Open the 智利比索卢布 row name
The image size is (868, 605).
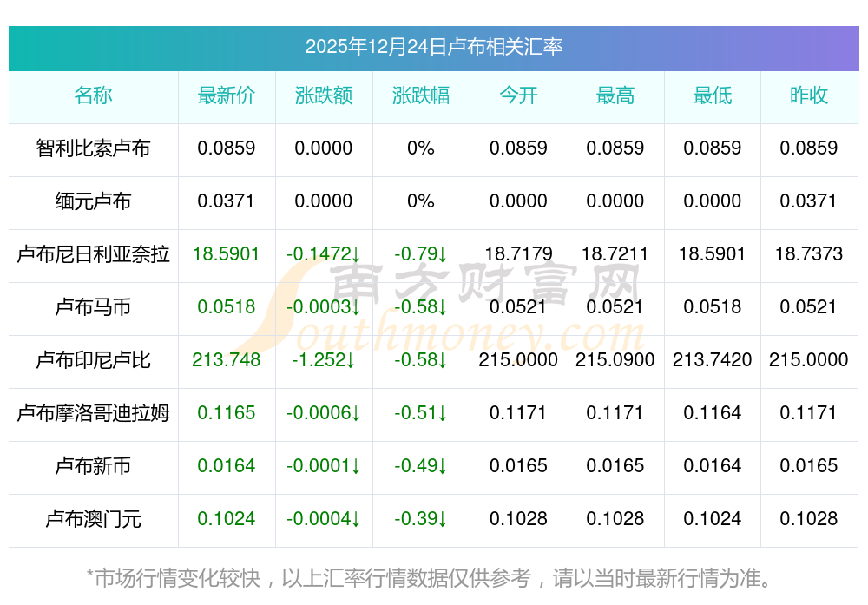click(93, 148)
